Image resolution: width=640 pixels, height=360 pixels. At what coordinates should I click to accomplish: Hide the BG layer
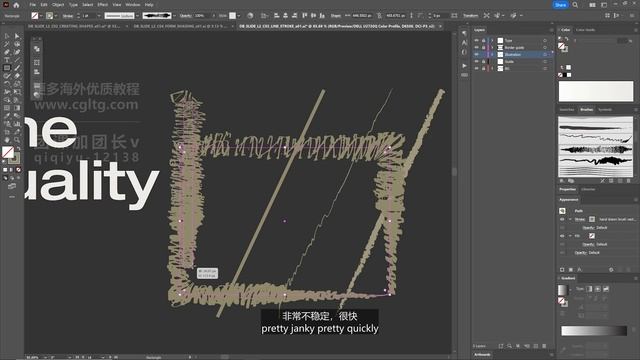click(x=476, y=68)
